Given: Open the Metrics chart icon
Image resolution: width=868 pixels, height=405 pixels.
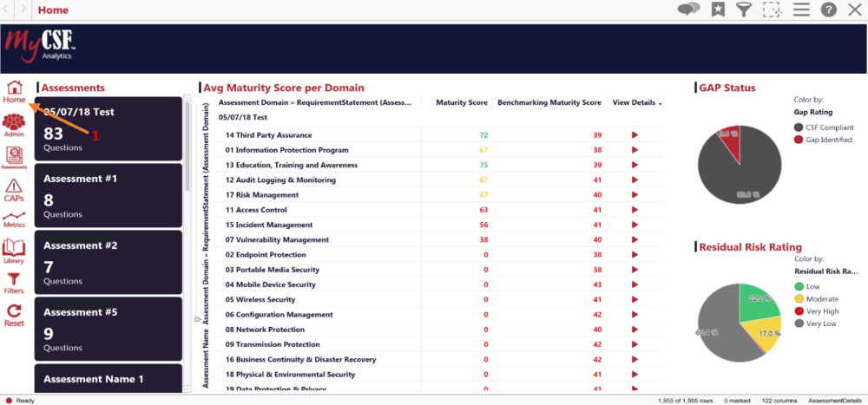Looking at the screenshot, I should (x=14, y=219).
